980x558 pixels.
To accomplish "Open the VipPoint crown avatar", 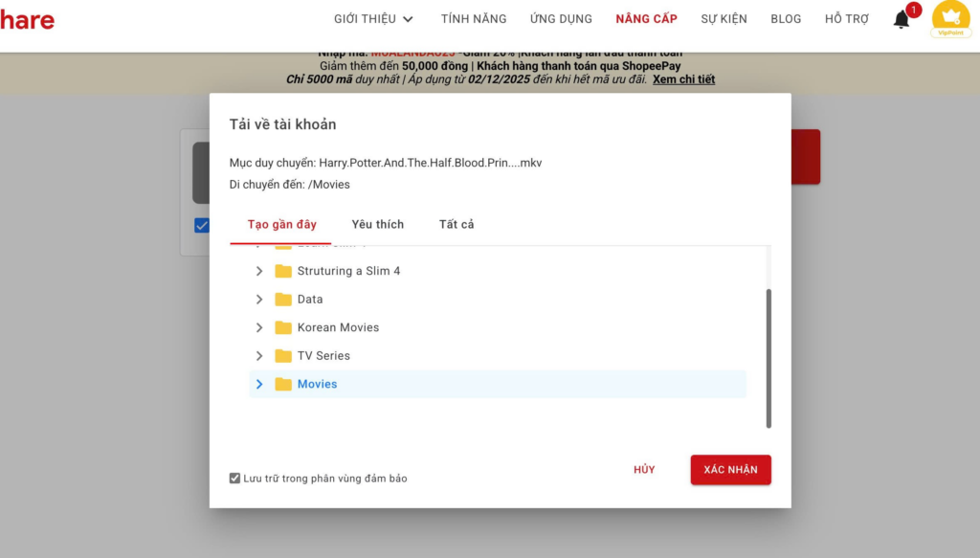I will point(950,18).
